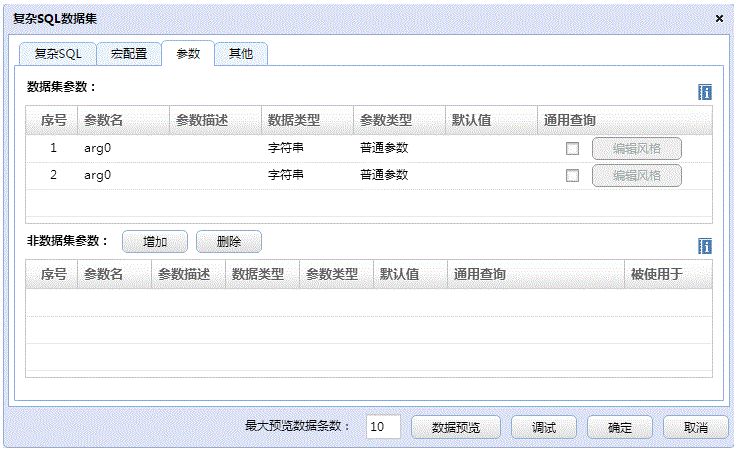Click 字符串 data type in row 2
This screenshot has height=452, width=738.
[x=286, y=175]
